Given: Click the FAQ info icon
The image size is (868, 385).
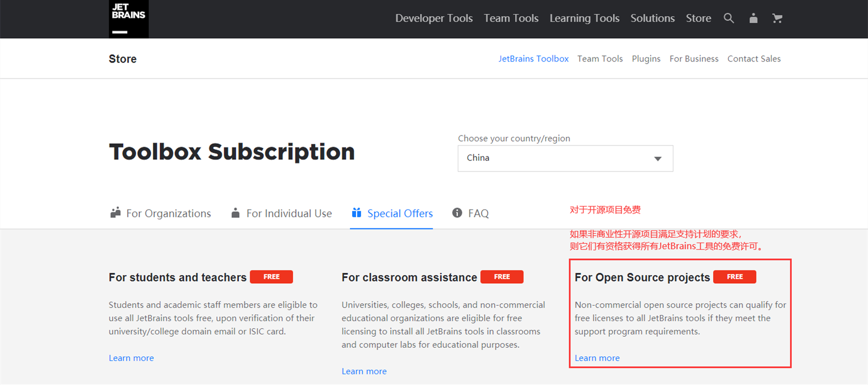Looking at the screenshot, I should click(457, 213).
